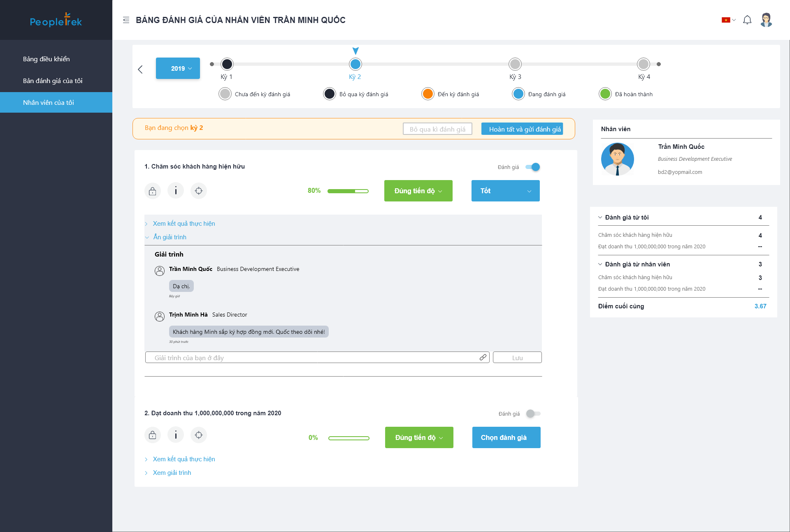This screenshot has width=790, height=532.
Task: Click info icon for goal 1
Action: 176,191
